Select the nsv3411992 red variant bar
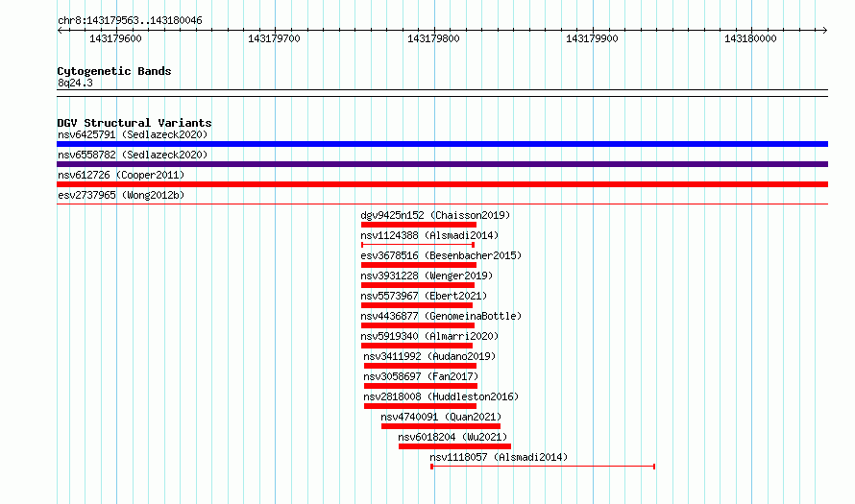 point(420,366)
